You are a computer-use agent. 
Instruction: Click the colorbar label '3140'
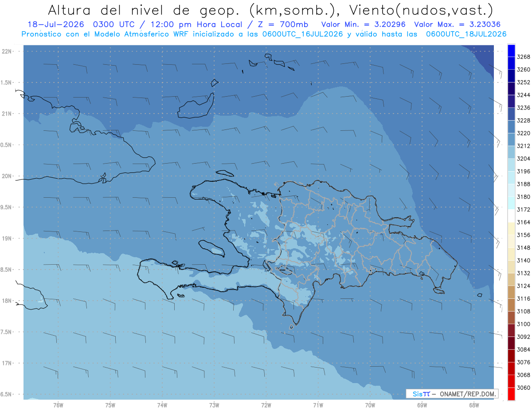pyautogui.click(x=523, y=260)
